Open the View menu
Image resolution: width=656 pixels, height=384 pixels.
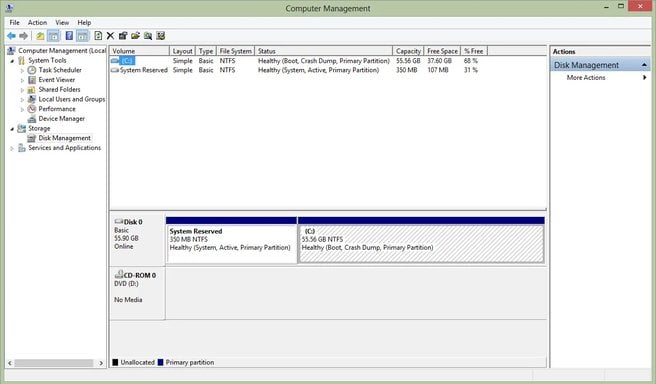pyautogui.click(x=62, y=23)
